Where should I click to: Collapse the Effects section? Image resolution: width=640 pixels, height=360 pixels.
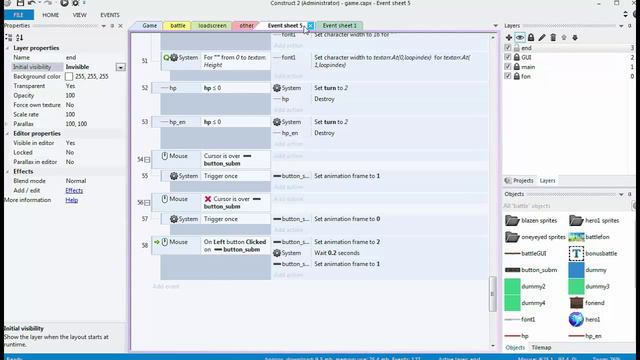7,172
